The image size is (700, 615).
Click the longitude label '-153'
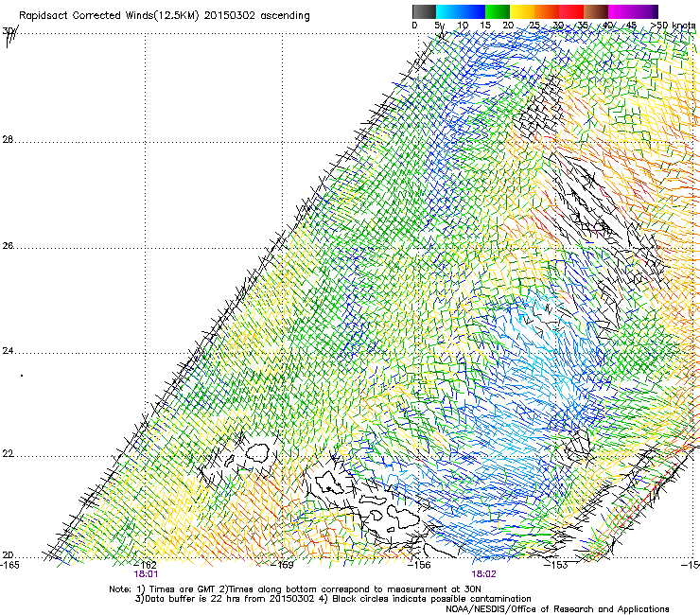(556, 565)
